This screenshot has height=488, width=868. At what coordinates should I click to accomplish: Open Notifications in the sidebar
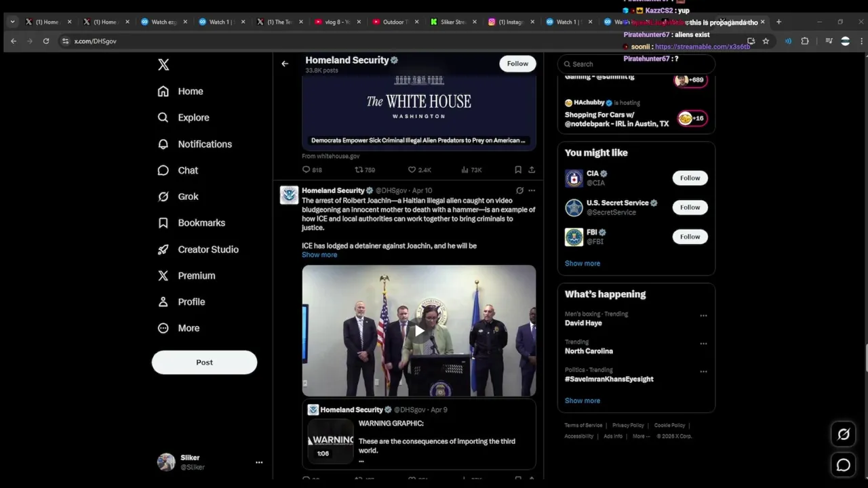[195, 144]
